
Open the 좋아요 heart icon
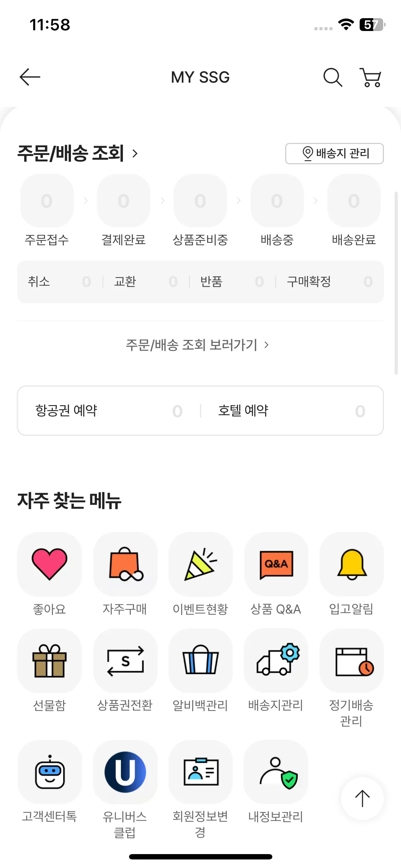[50, 564]
